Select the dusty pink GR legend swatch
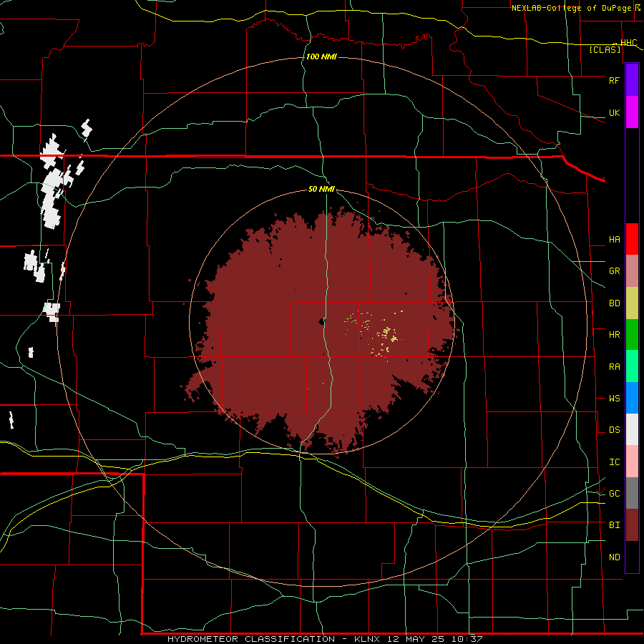The height and width of the screenshot is (644, 644). pyautogui.click(x=632, y=271)
